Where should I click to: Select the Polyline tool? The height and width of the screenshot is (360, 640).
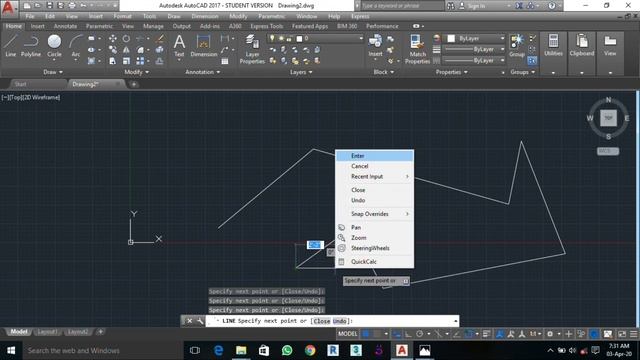pos(31,45)
